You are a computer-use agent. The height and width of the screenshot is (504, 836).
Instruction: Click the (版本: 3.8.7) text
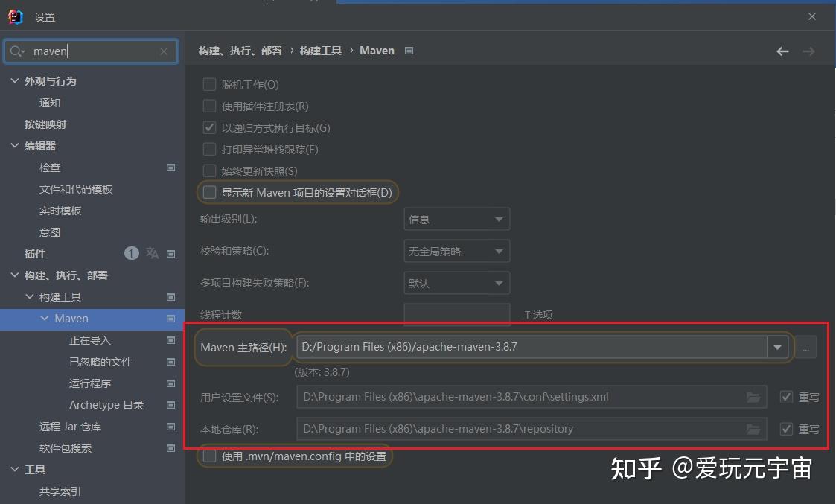322,371
